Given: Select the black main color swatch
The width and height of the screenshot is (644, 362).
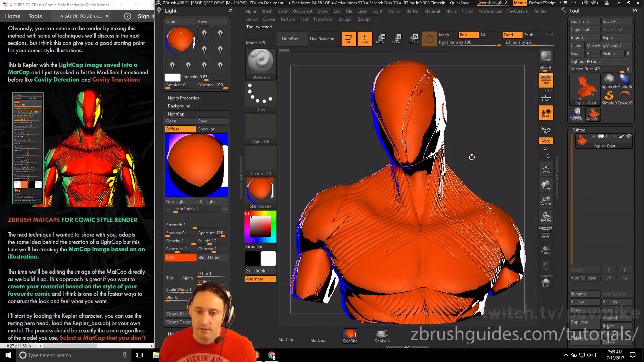Looking at the screenshot, I should tap(252, 258).
